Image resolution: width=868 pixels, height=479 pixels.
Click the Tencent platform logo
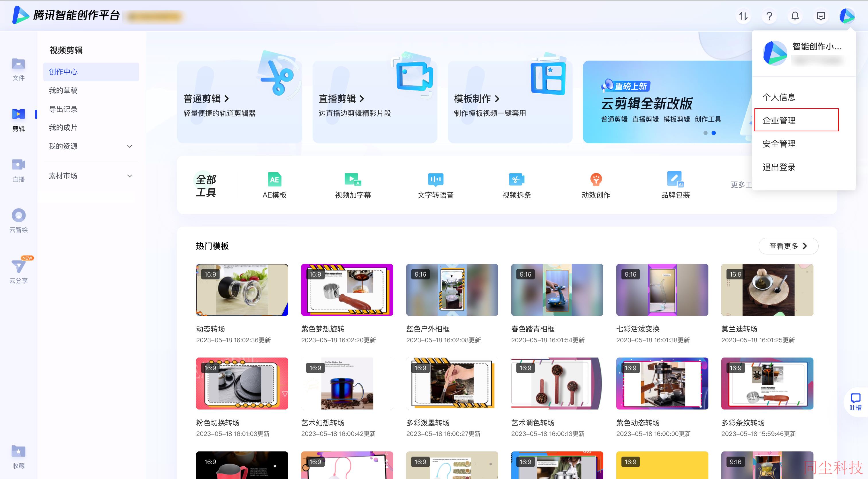(66, 15)
